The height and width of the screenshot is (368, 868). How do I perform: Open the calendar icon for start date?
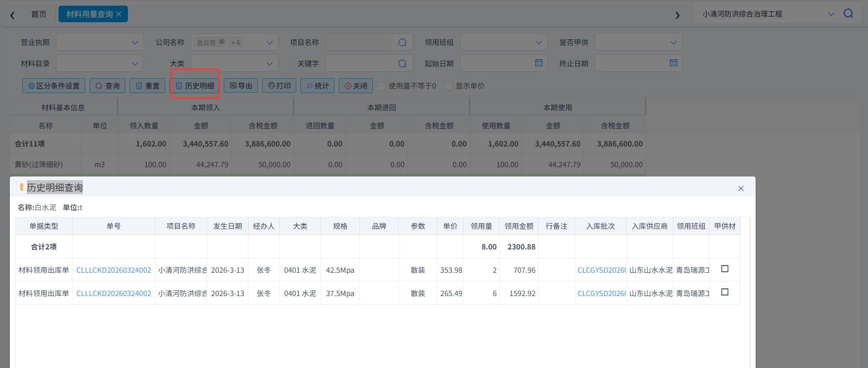(539, 63)
